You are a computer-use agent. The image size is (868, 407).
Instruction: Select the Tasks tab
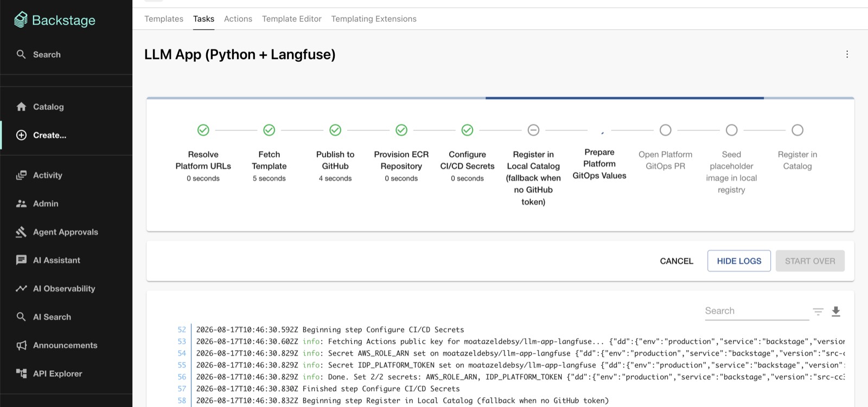click(x=203, y=19)
